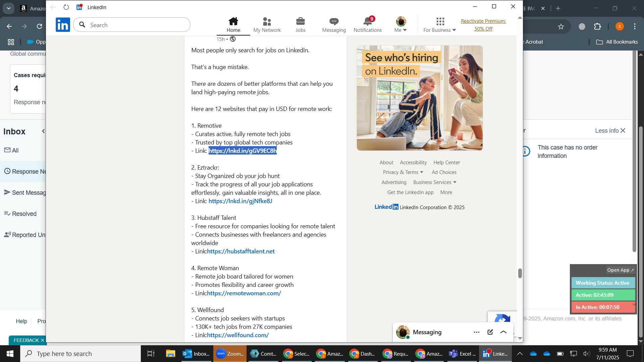644x362 pixels.
Task: Open My Network tab
Action: point(267,25)
